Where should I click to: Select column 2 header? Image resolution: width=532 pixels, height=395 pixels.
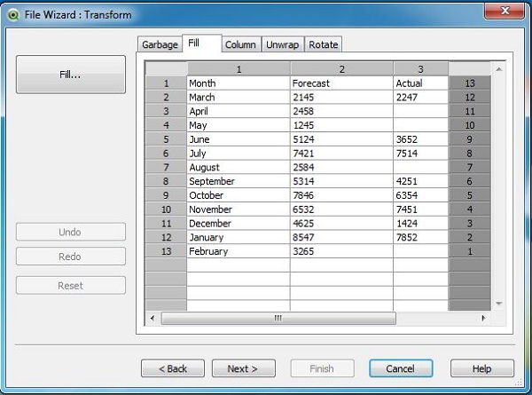pos(341,68)
